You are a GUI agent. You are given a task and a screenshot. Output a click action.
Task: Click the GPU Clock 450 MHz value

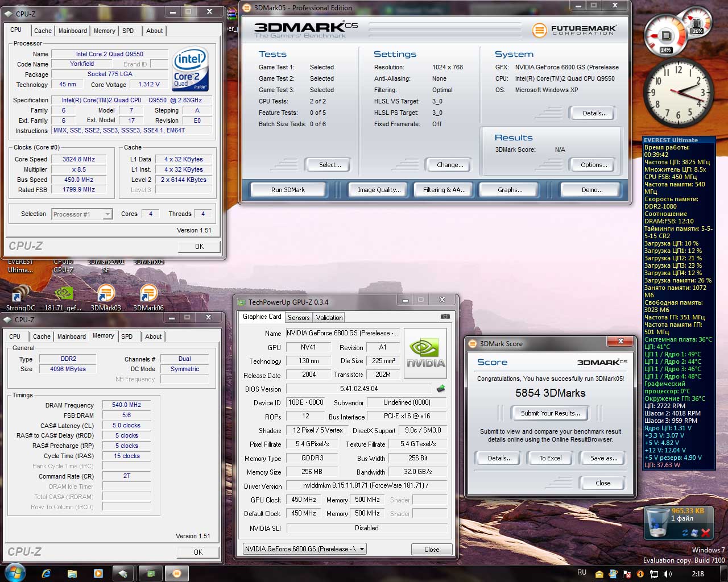pos(304,500)
